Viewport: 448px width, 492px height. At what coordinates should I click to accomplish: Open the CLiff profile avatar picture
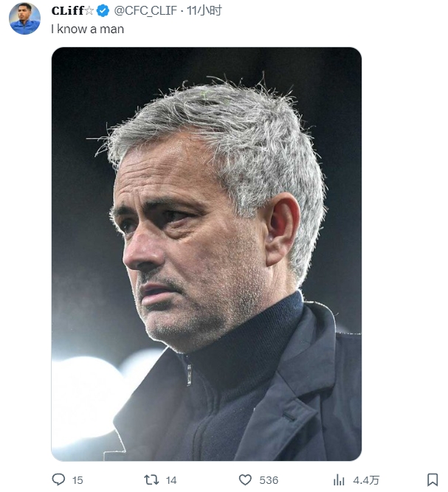coord(24,18)
